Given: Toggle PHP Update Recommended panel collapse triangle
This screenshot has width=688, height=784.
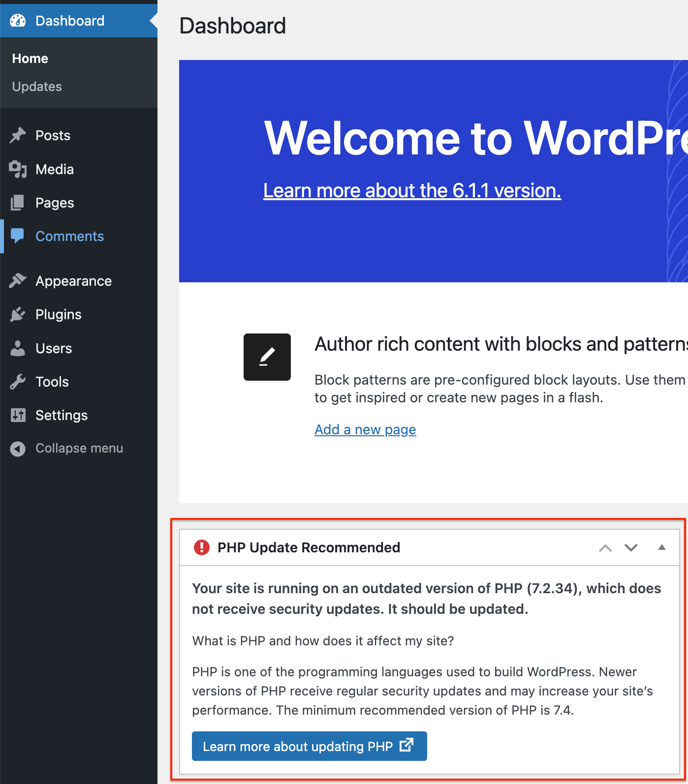Looking at the screenshot, I should pyautogui.click(x=662, y=547).
